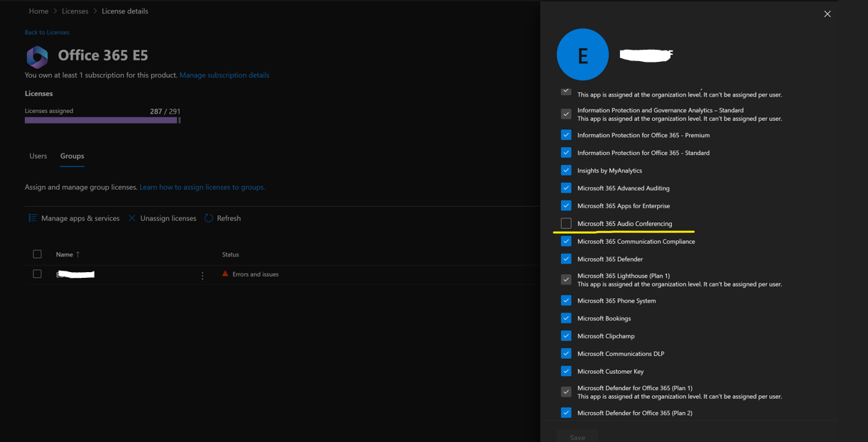This screenshot has width=868, height=442.
Task: Select all groups with the header checkbox
Action: click(x=37, y=254)
